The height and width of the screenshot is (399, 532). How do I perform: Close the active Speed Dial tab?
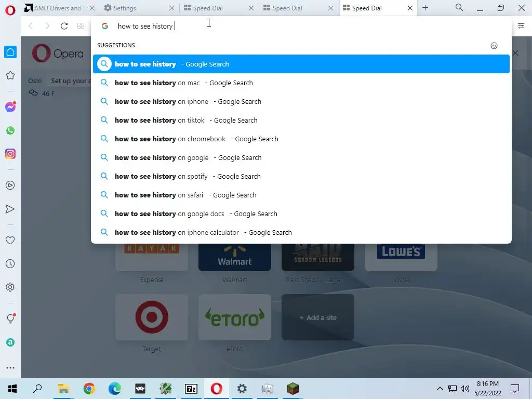click(x=410, y=8)
